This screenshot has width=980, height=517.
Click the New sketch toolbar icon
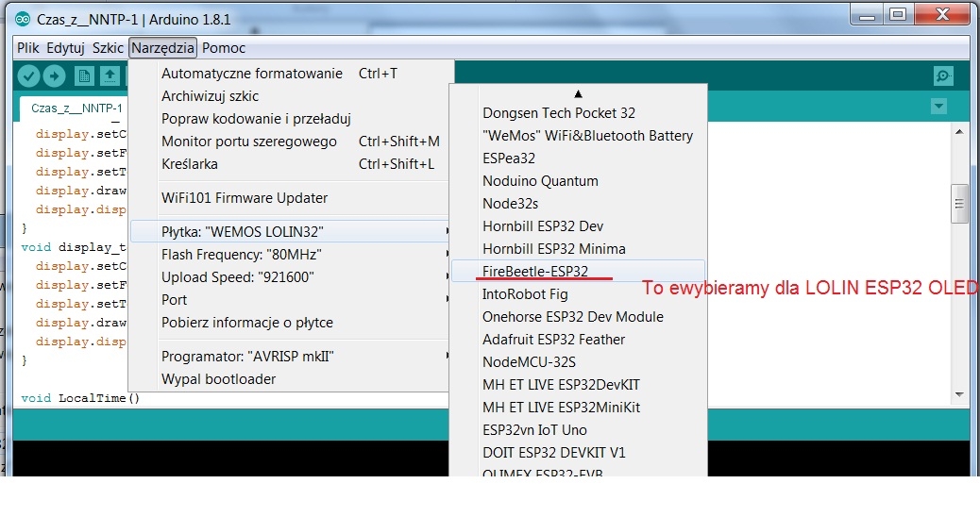coord(84,76)
